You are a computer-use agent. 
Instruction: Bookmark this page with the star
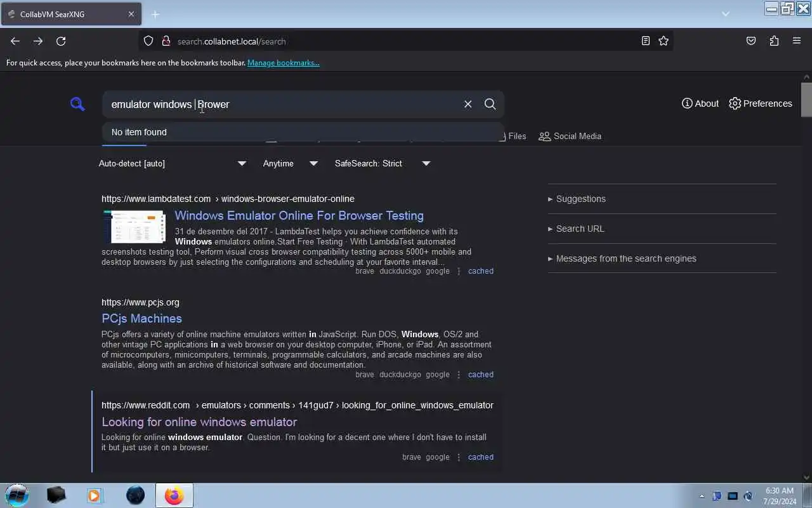[x=664, y=41]
